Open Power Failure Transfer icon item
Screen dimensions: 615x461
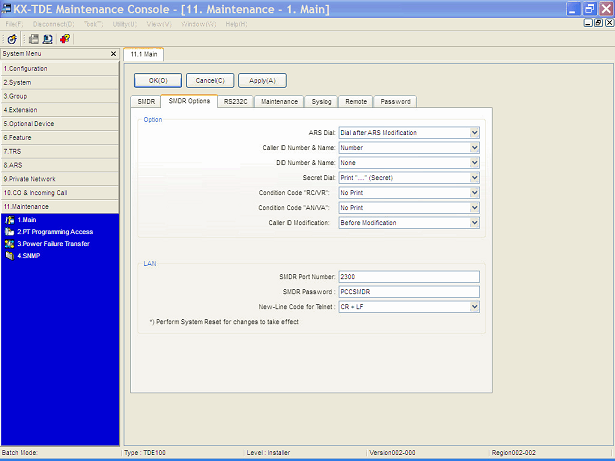(10, 243)
